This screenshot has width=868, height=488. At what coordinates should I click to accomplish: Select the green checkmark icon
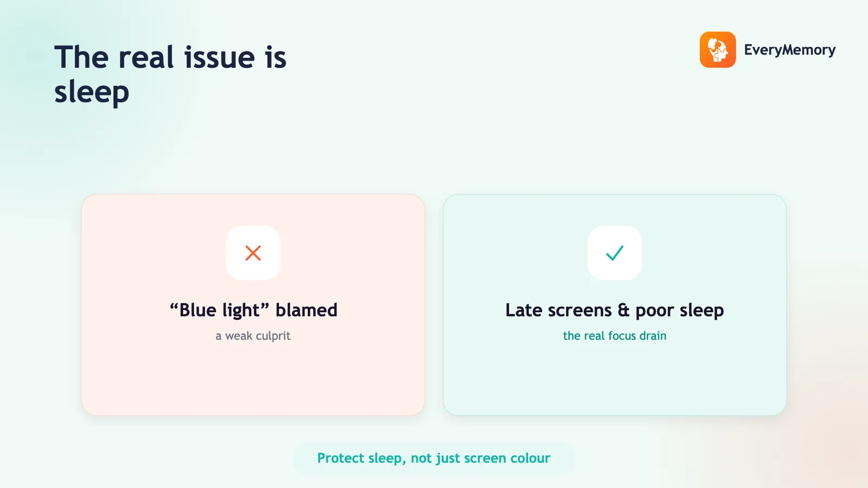pyautogui.click(x=615, y=253)
